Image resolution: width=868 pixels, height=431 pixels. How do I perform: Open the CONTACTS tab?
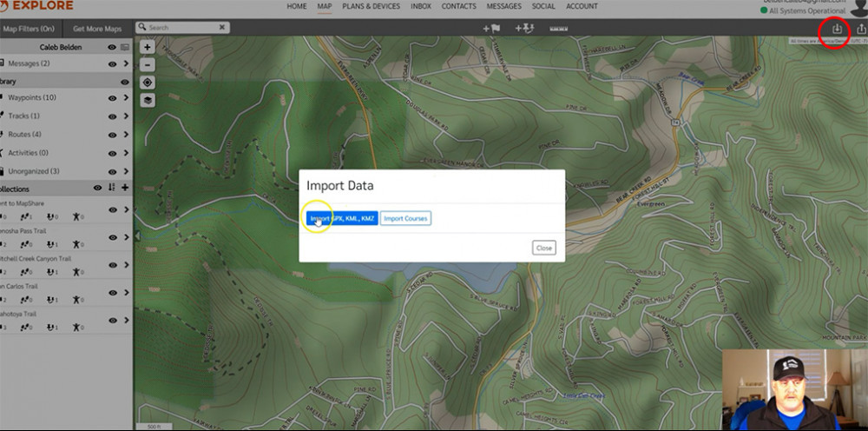458,7
